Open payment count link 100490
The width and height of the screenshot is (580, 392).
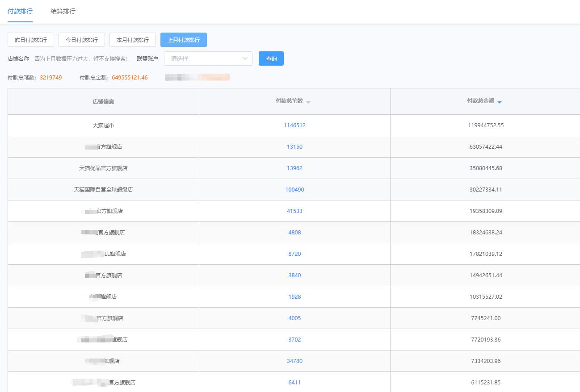coord(295,190)
